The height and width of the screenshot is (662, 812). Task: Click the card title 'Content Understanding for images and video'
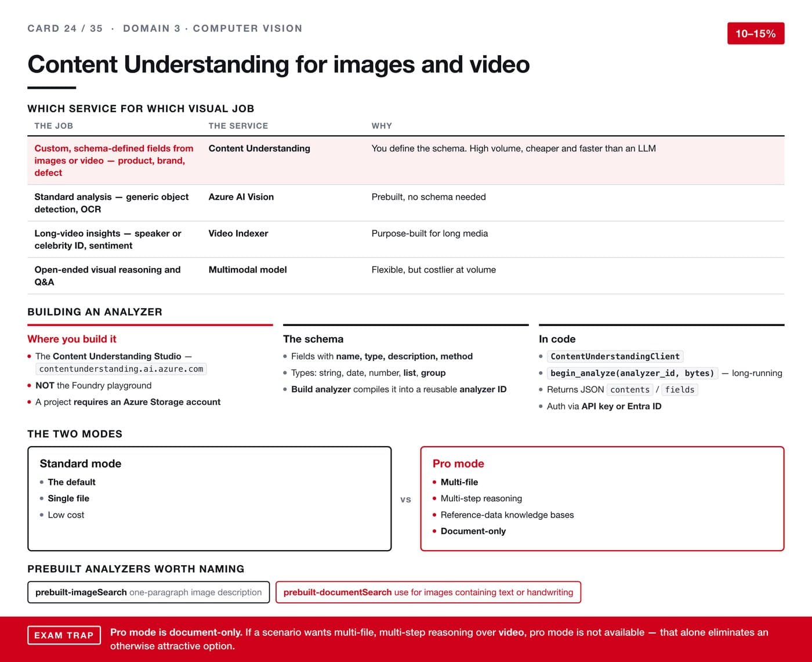point(278,64)
